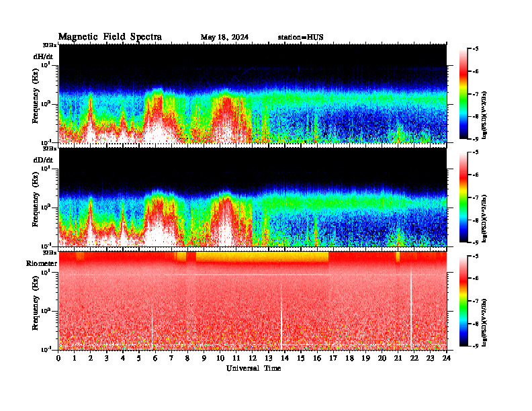Click the "-7" tick on dD/dt color bar
Screen dimensions: 532x411
476,197
